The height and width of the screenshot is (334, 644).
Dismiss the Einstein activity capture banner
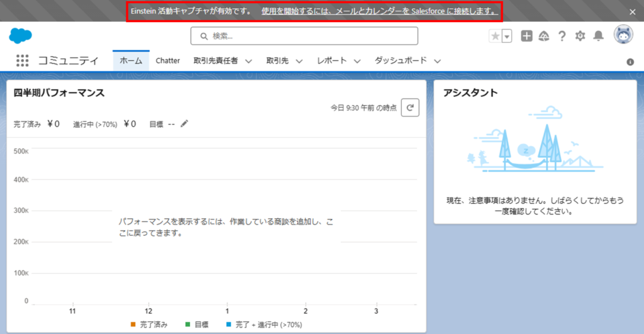pyautogui.click(x=633, y=12)
